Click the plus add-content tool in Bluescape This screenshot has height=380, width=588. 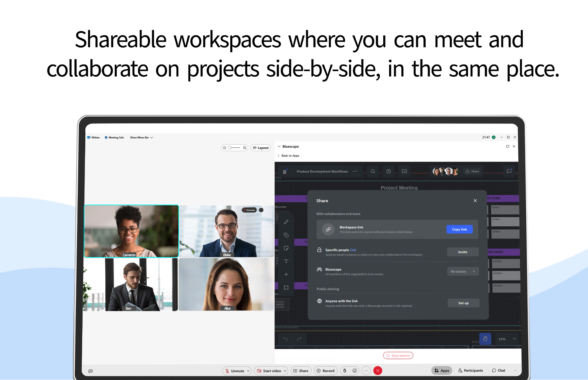[x=286, y=274]
